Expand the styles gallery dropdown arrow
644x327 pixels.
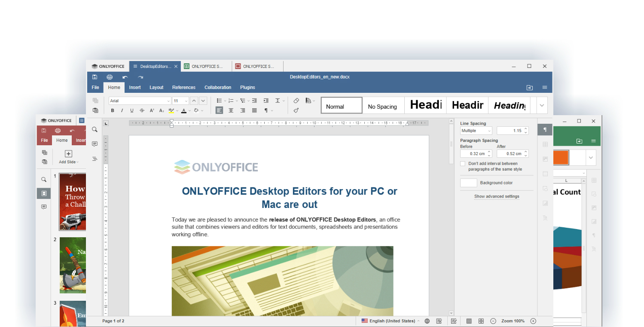point(541,105)
